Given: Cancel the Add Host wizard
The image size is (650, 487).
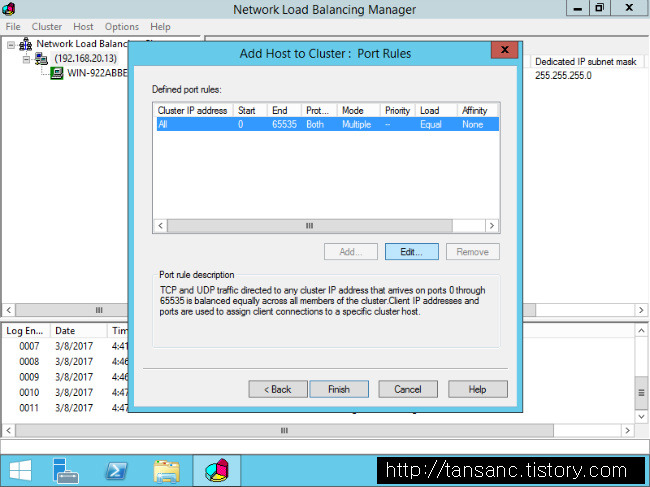Looking at the screenshot, I should coord(408,389).
